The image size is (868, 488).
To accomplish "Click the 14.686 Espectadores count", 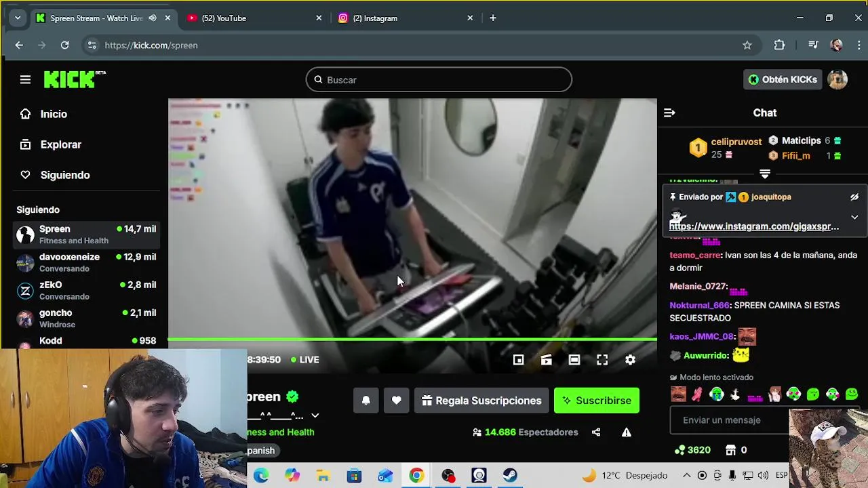I will 525,432.
